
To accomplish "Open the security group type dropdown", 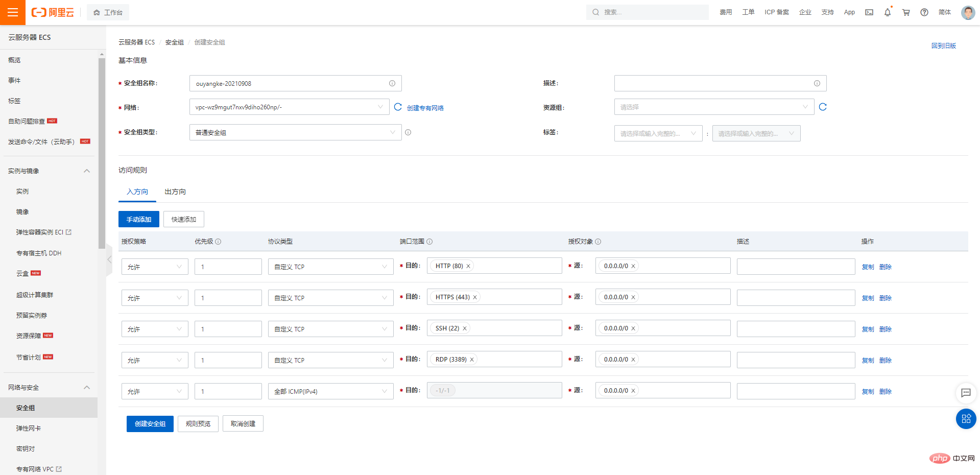I will pyautogui.click(x=295, y=132).
